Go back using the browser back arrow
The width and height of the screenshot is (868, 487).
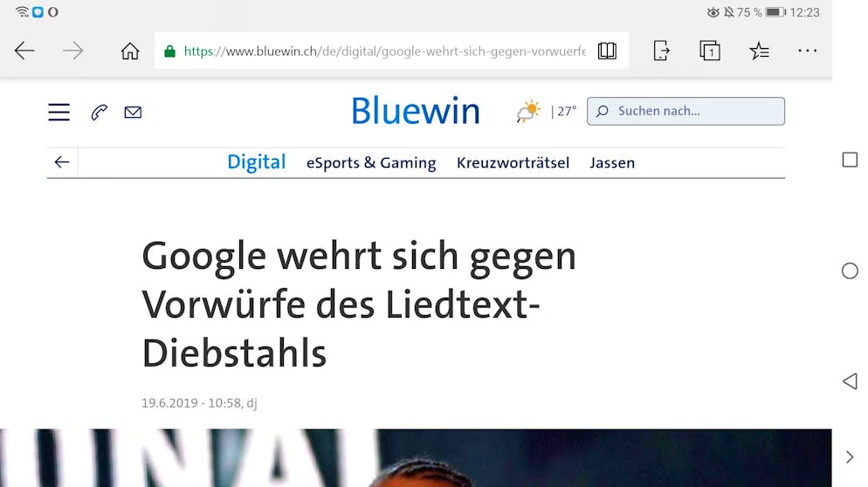[x=24, y=51]
